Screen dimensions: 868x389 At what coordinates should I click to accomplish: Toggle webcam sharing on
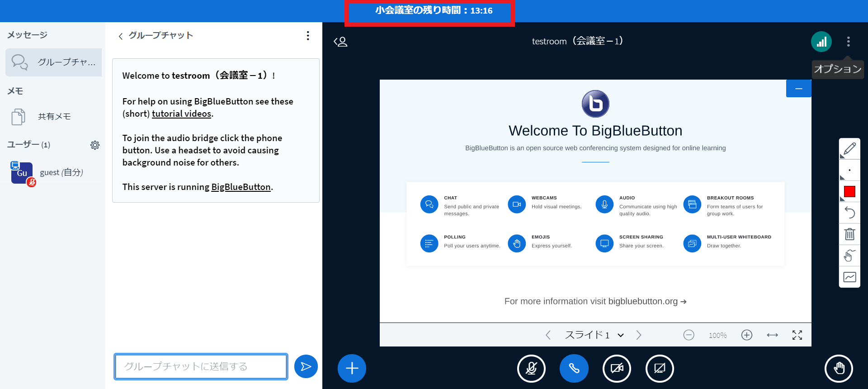pyautogui.click(x=617, y=368)
